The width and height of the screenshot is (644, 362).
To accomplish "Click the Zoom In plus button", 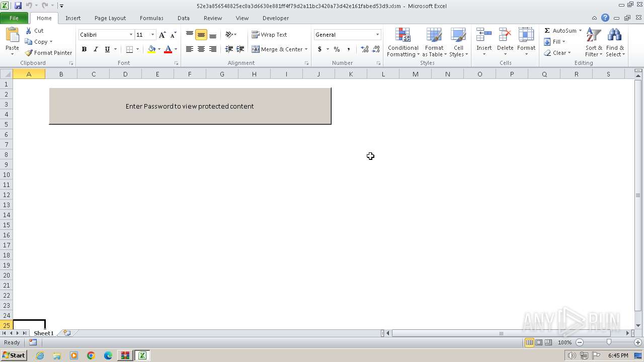I will point(637,342).
